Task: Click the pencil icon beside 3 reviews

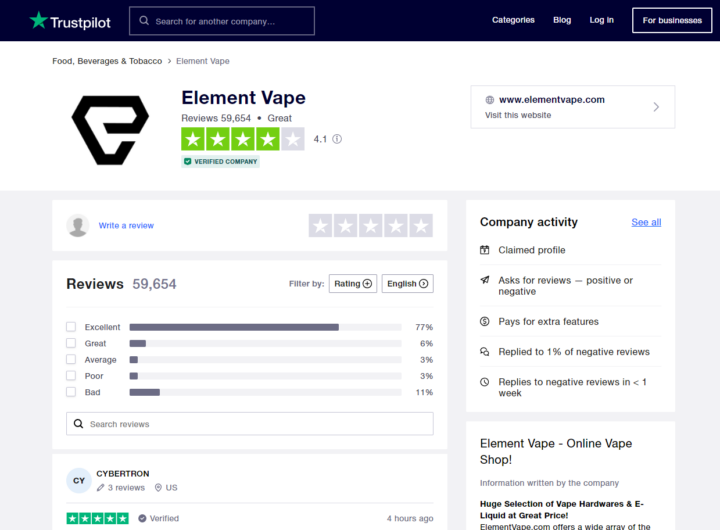Action: pyautogui.click(x=101, y=488)
